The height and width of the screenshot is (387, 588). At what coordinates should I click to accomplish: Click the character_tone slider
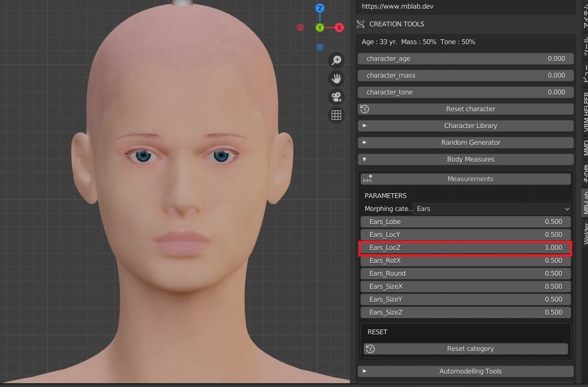coord(465,92)
